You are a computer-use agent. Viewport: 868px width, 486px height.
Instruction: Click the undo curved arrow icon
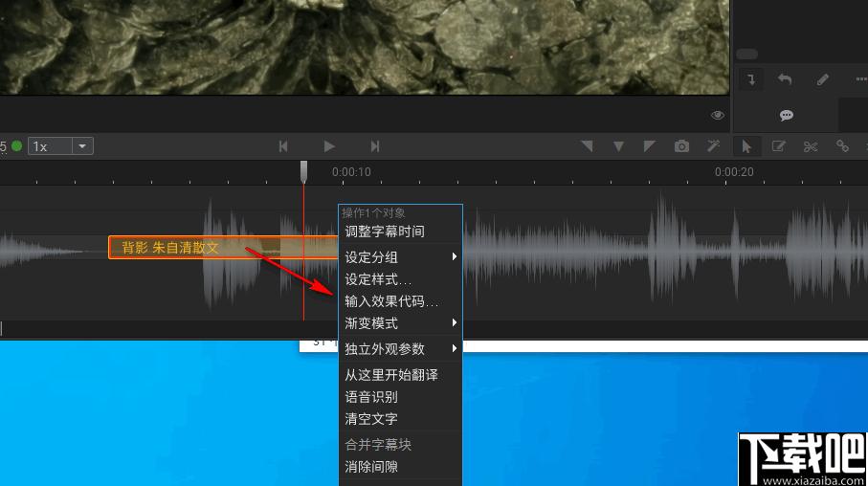[785, 79]
